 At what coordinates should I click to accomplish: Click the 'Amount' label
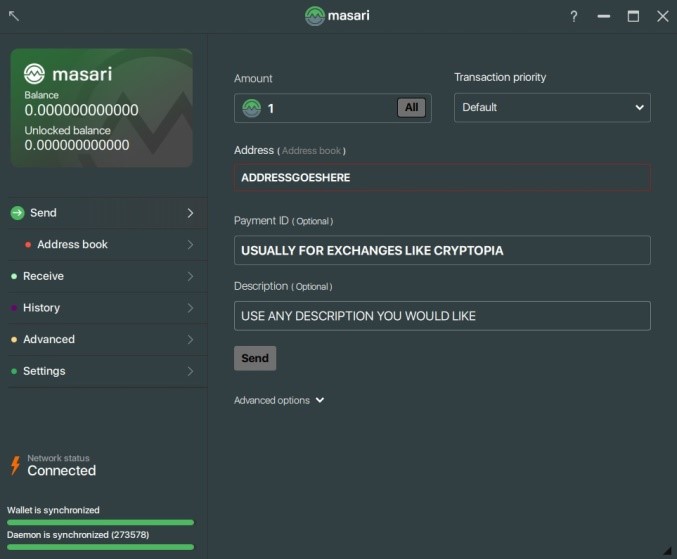pyautogui.click(x=253, y=79)
